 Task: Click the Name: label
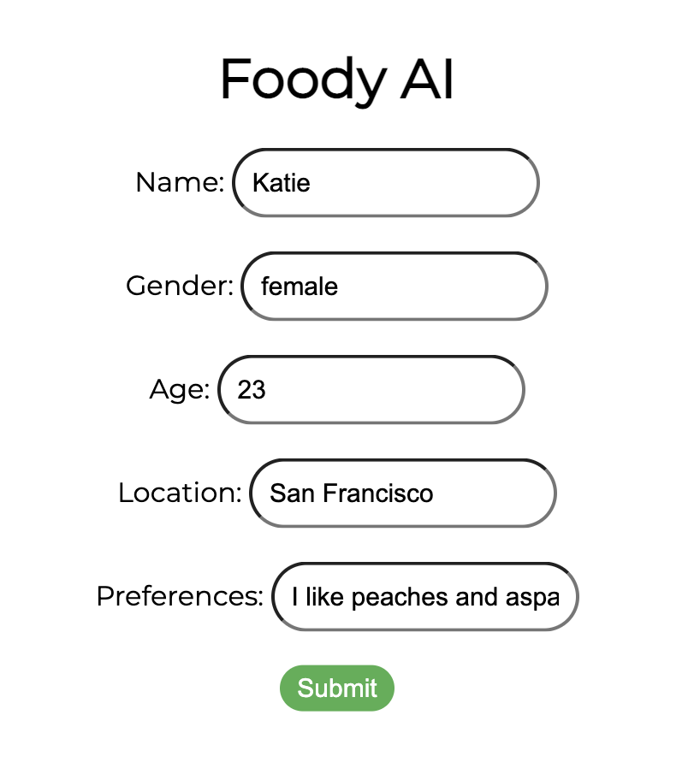(179, 182)
